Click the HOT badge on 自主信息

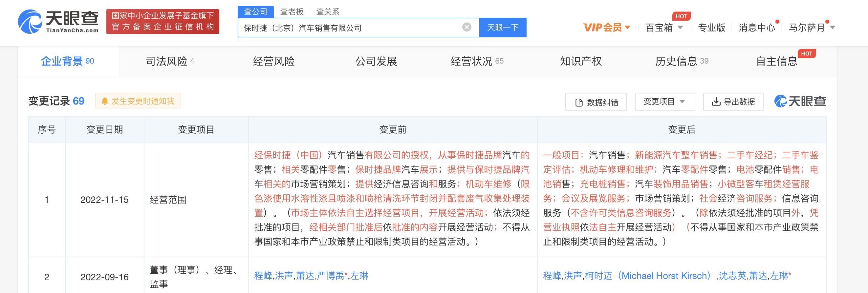(806, 53)
